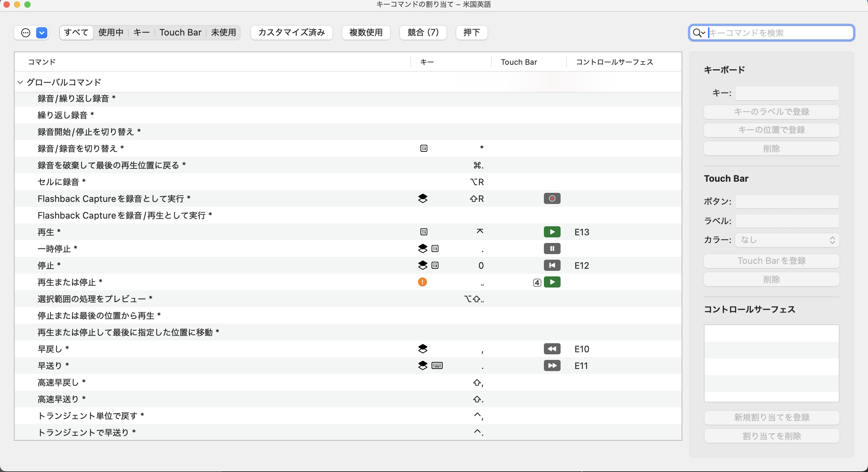Select the セルに録音 command row
Screen dimensions: 868x472
(348, 182)
